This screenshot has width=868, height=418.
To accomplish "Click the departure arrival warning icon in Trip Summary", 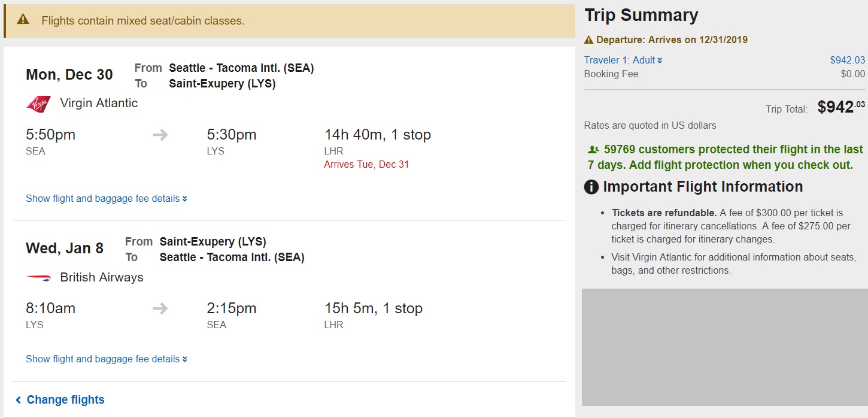I will 589,40.
